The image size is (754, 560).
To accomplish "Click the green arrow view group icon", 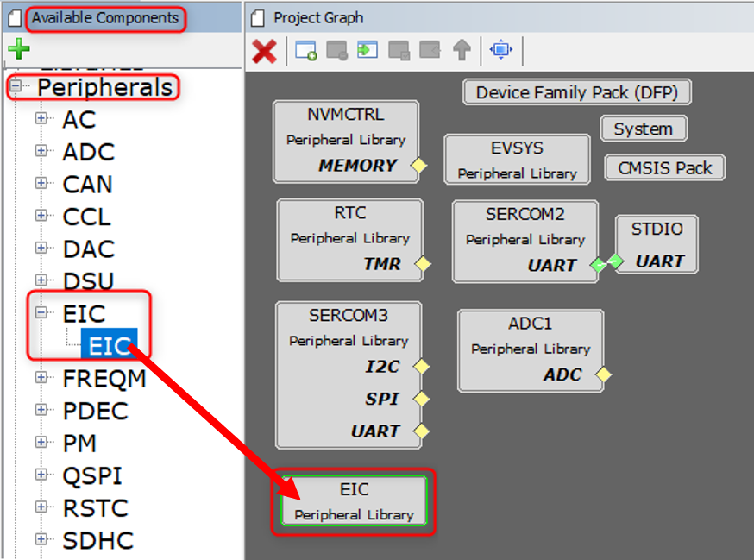I will tap(368, 51).
